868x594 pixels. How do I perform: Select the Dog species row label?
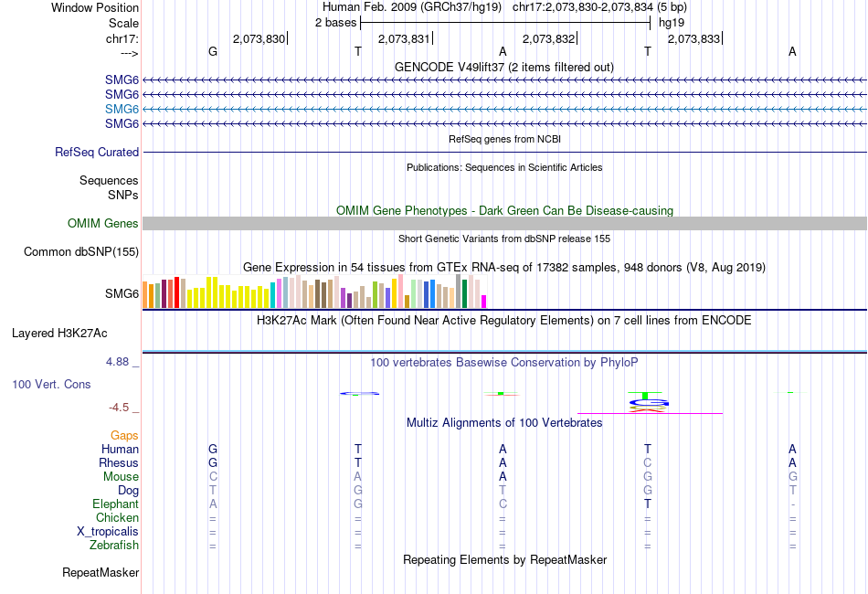(128, 491)
